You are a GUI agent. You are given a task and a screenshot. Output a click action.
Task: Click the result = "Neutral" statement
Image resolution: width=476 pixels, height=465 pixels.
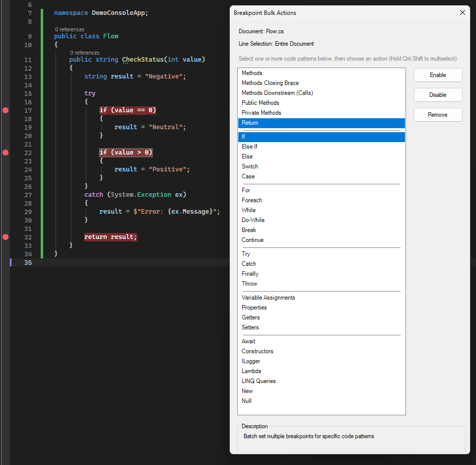150,127
